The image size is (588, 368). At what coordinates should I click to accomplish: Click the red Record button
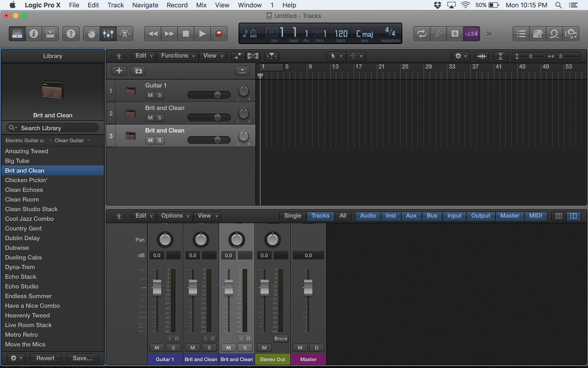coord(219,34)
